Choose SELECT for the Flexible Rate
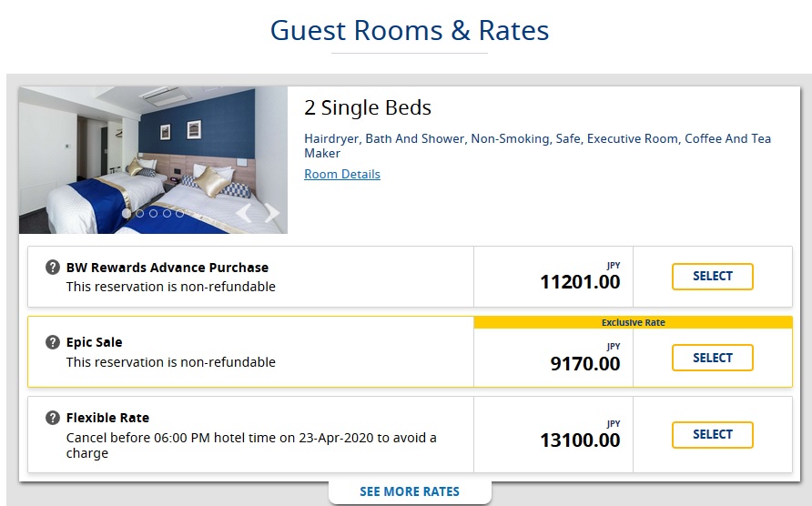 [712, 435]
